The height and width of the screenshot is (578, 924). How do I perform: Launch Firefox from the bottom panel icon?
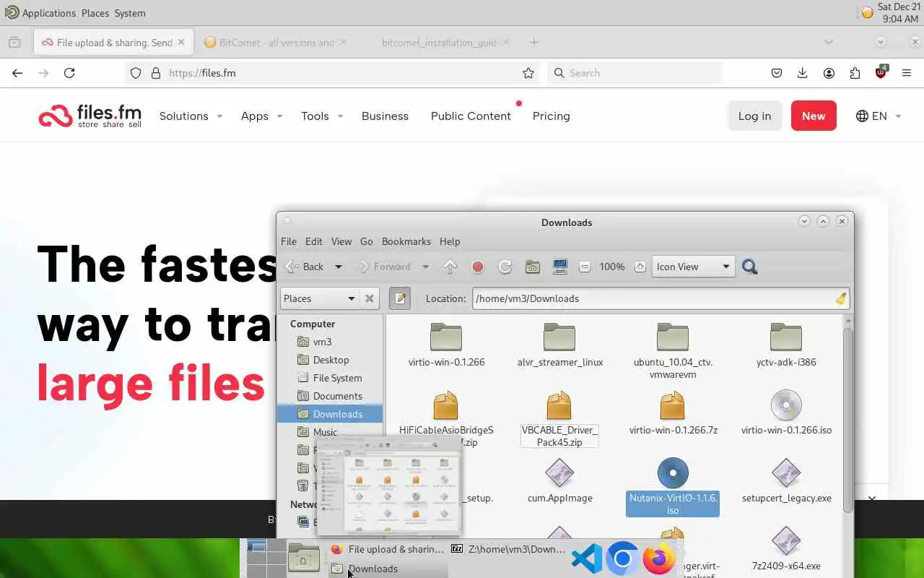[658, 558]
